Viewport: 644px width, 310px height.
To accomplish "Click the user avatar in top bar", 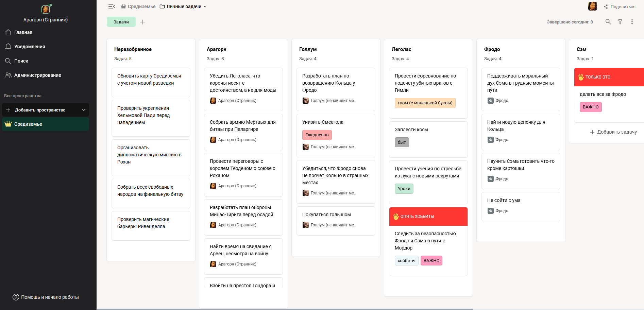I will click(x=592, y=6).
